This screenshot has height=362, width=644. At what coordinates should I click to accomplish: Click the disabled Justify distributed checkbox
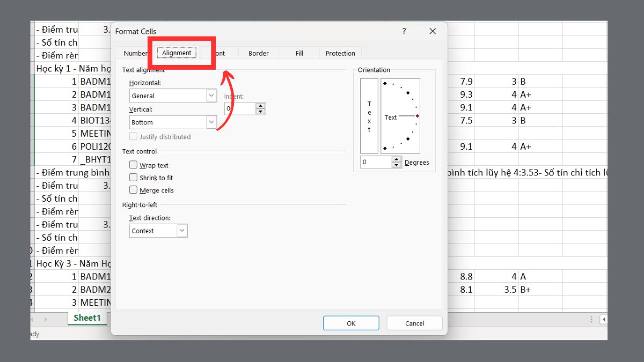point(133,136)
